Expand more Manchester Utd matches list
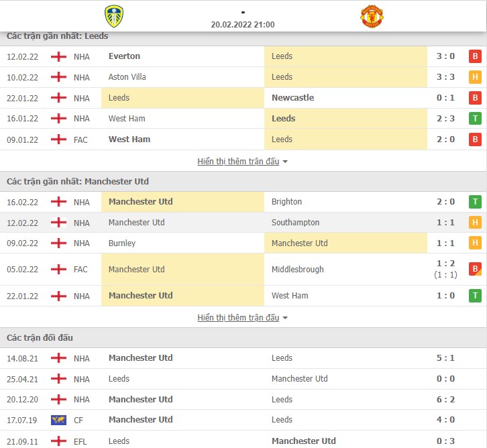This screenshot has width=487, height=448. pyautogui.click(x=238, y=318)
